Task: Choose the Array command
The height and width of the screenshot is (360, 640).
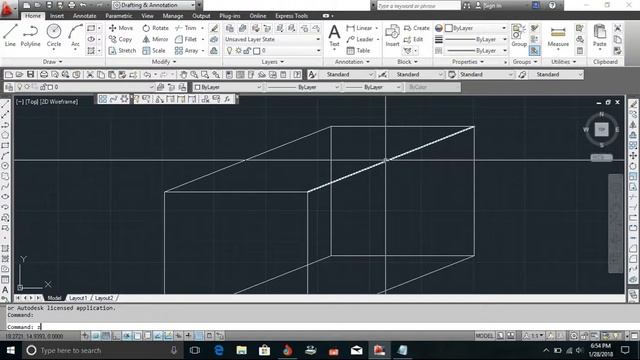Action: point(187,51)
